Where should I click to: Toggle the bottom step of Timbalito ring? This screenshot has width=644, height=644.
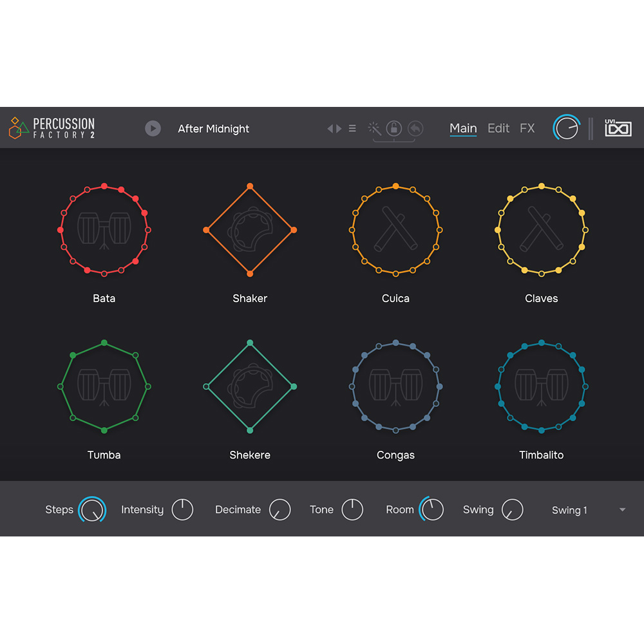point(542,430)
